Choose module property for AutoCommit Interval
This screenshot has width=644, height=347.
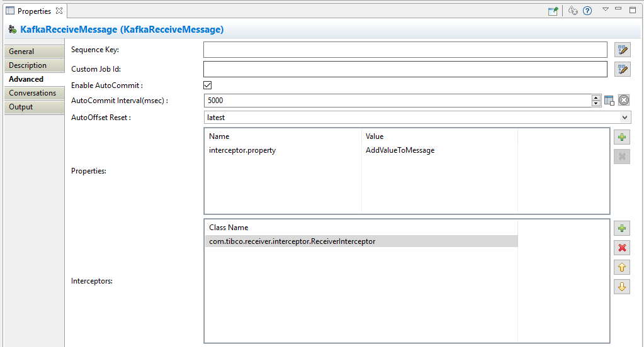pos(609,101)
